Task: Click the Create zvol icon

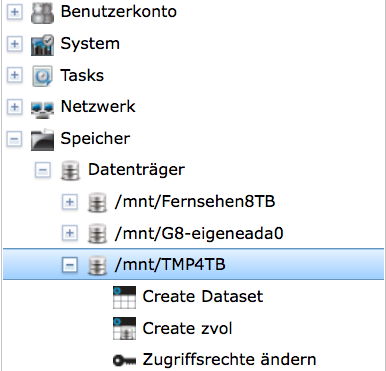Action: (124, 329)
